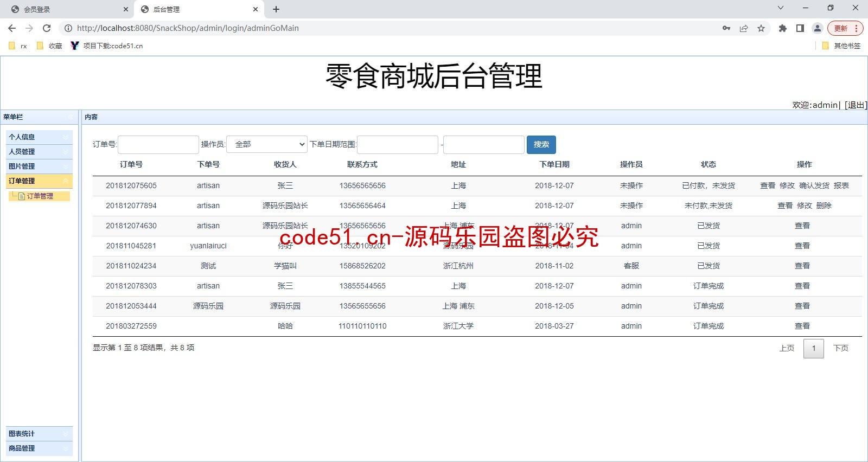Open browser profile avatar
This screenshot has width=868, height=462.
[818, 28]
